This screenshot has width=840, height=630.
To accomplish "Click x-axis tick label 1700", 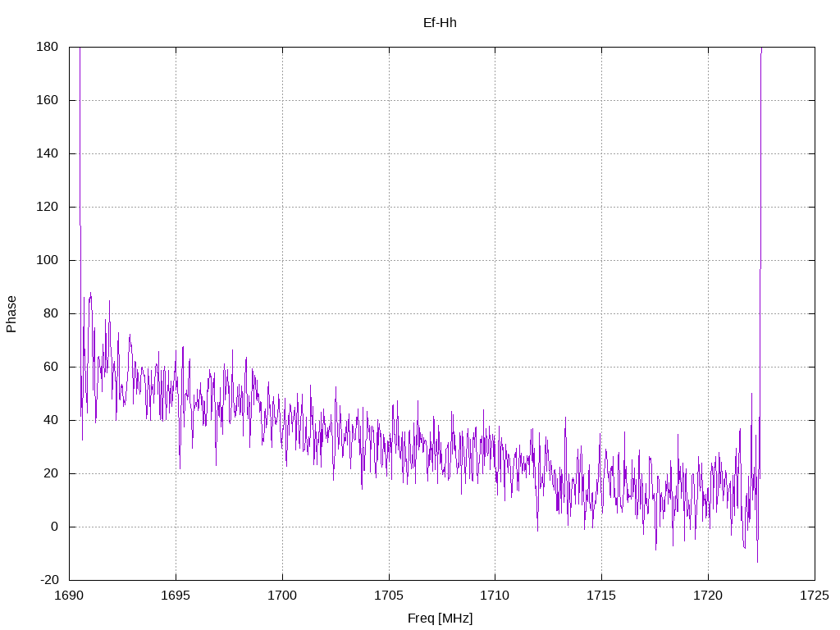I will (282, 596).
